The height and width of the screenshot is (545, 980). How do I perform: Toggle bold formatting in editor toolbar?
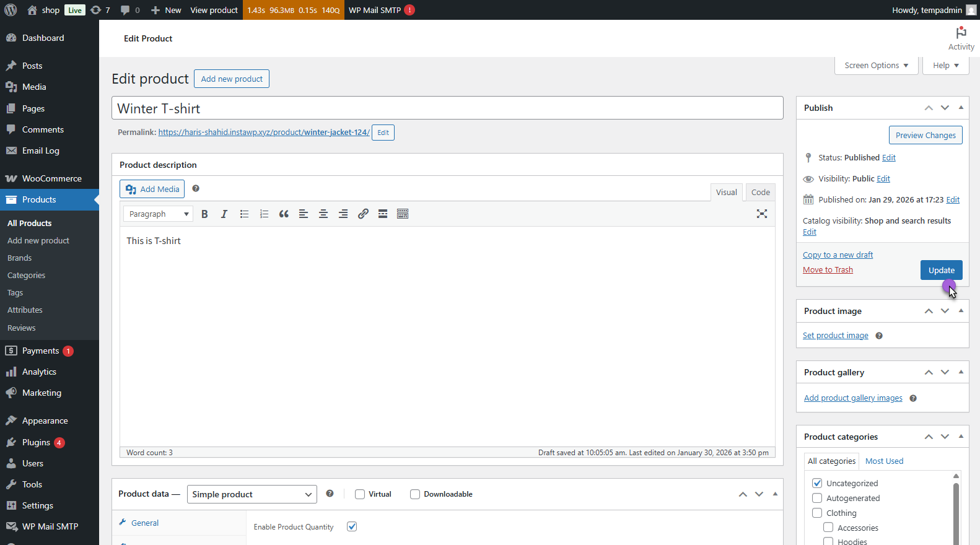[x=204, y=214]
